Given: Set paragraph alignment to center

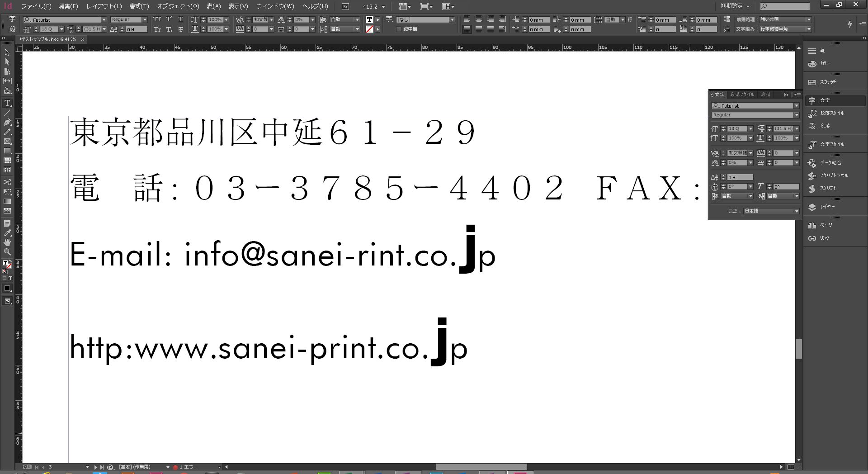Looking at the screenshot, I should (478, 19).
